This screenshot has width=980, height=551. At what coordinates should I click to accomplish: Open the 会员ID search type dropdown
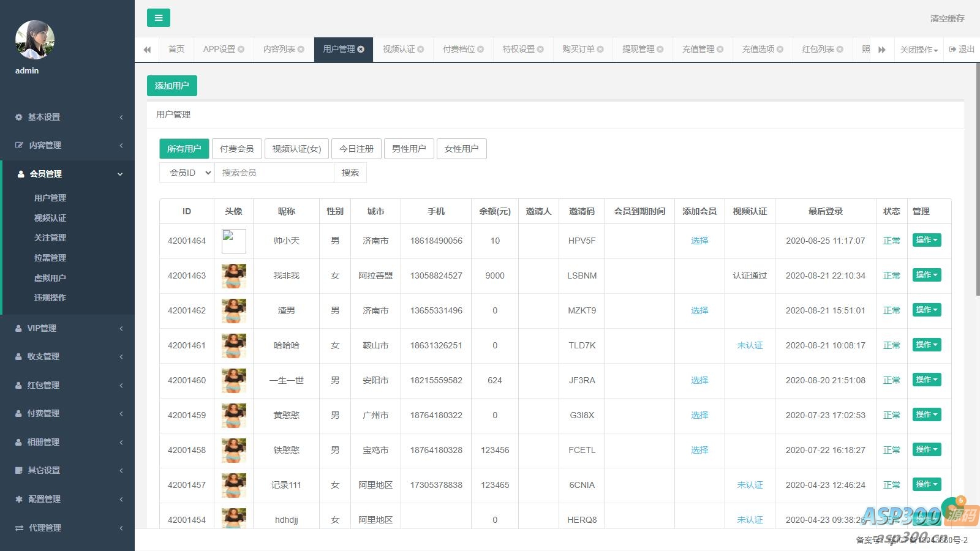click(x=187, y=173)
